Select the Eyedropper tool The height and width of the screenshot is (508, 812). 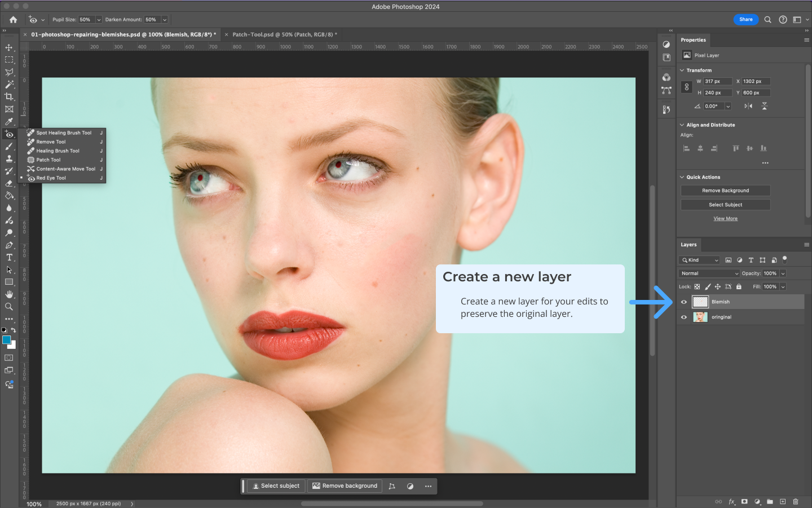click(x=9, y=121)
